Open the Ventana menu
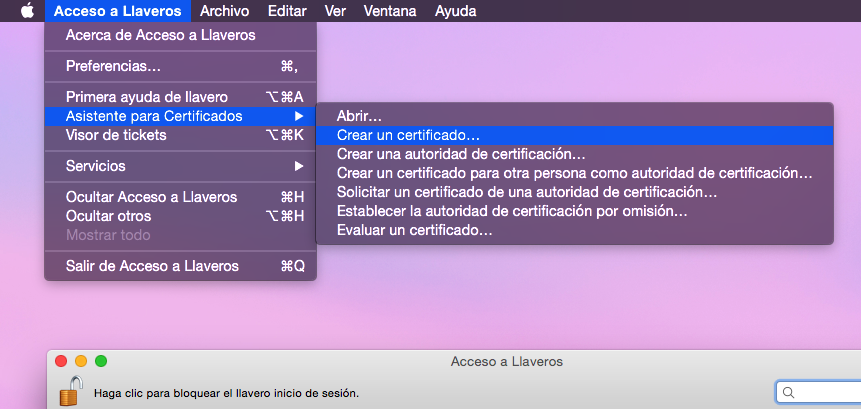The width and height of the screenshot is (861, 409). pos(390,11)
